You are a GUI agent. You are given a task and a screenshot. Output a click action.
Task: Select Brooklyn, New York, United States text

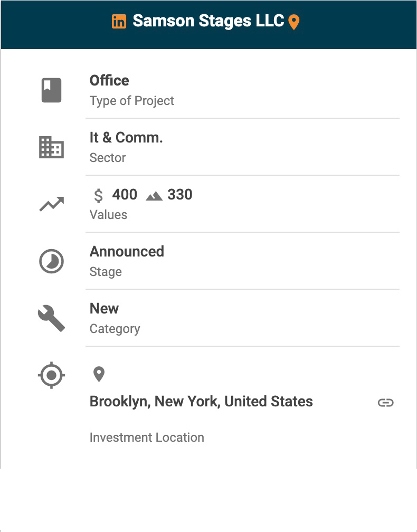click(x=201, y=402)
